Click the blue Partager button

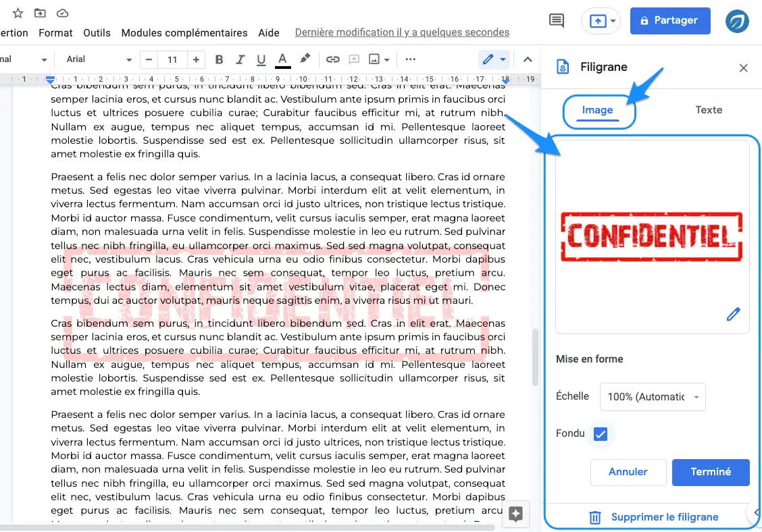pyautogui.click(x=670, y=21)
